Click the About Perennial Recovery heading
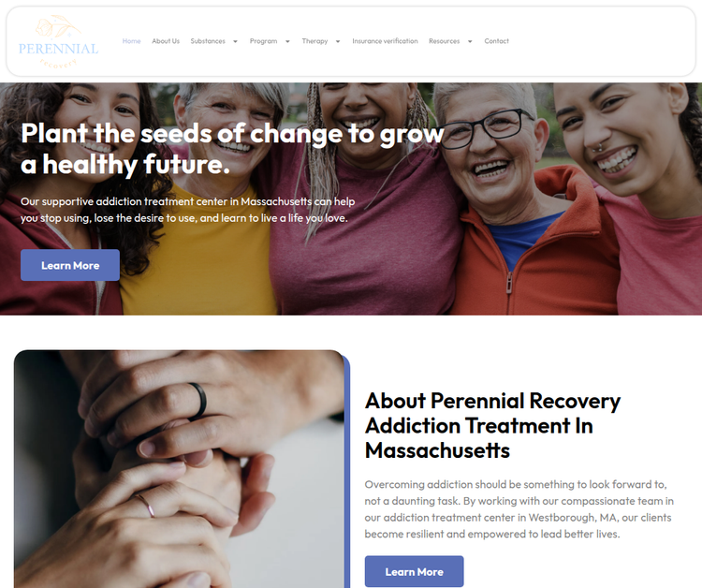This screenshot has height=588, width=702. (492, 425)
